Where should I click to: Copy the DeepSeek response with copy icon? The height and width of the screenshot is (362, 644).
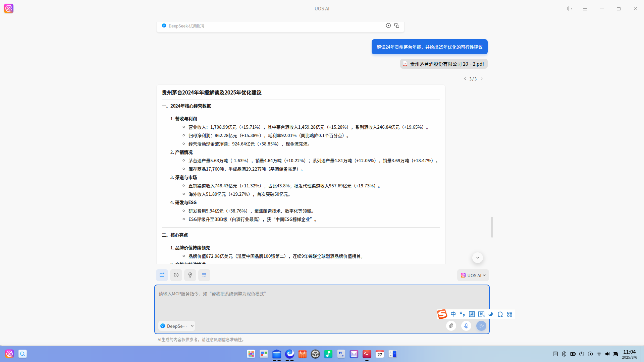point(397,25)
